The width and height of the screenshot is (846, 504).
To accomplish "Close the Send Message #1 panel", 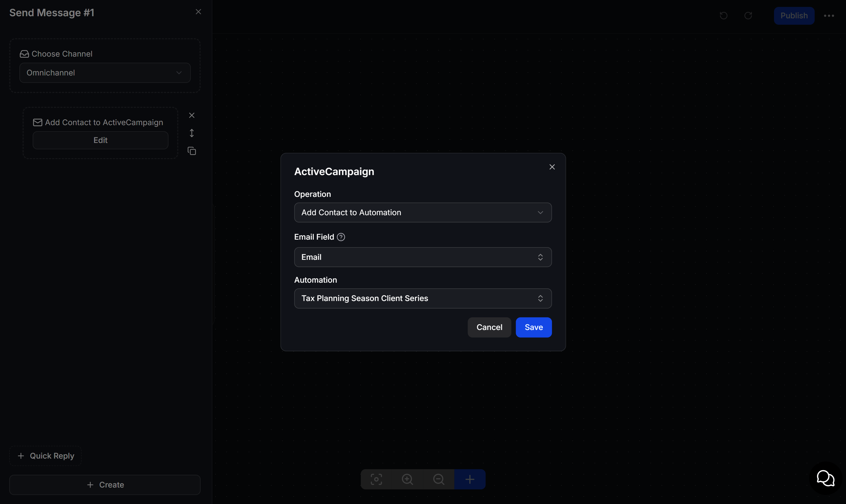I will (x=198, y=12).
